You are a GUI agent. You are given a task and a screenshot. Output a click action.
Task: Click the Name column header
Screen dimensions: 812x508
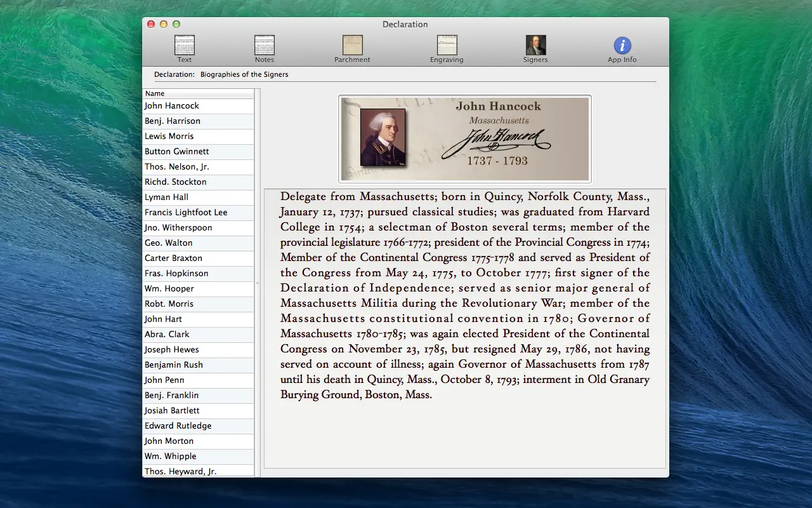coord(199,93)
